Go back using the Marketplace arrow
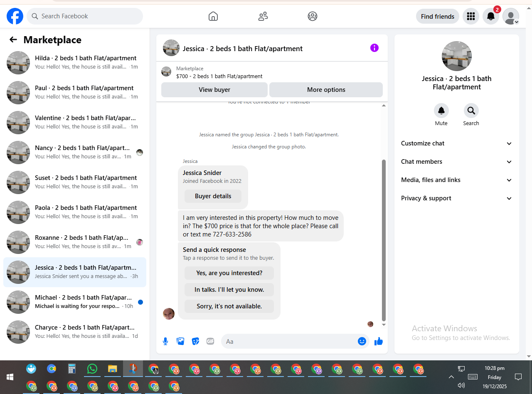Viewport: 532px width, 394px height. (13, 39)
